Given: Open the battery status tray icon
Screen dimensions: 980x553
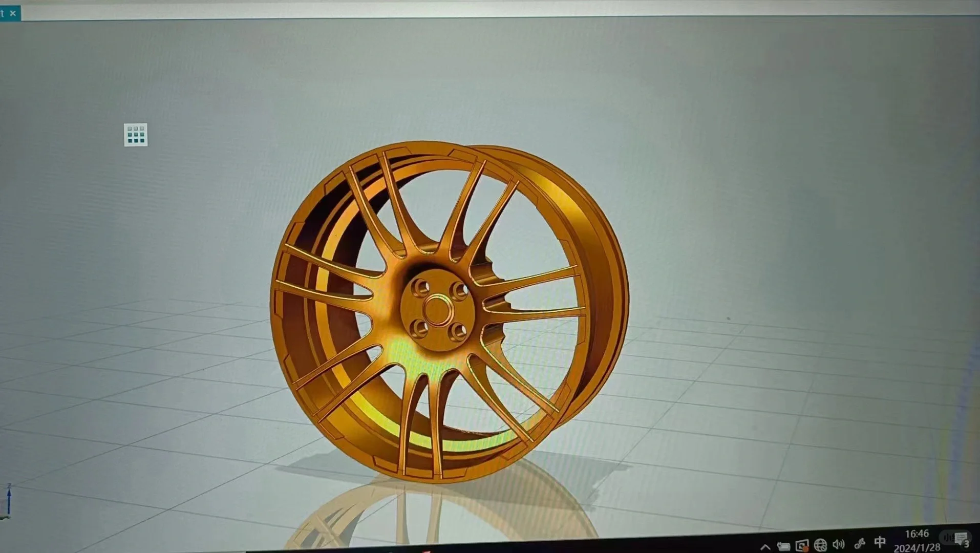Looking at the screenshot, I should 783,546.
